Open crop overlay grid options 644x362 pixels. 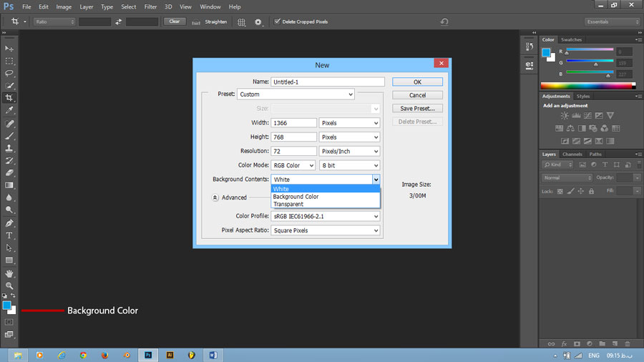point(242,22)
